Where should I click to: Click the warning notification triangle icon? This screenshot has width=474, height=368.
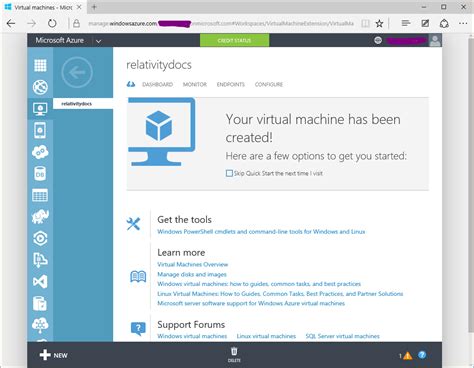[x=407, y=356]
